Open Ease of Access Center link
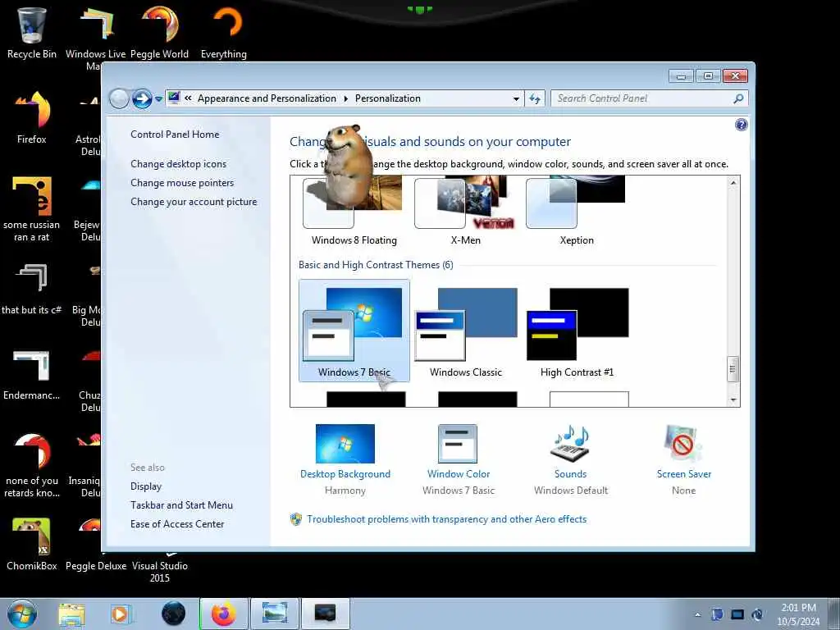 [177, 524]
